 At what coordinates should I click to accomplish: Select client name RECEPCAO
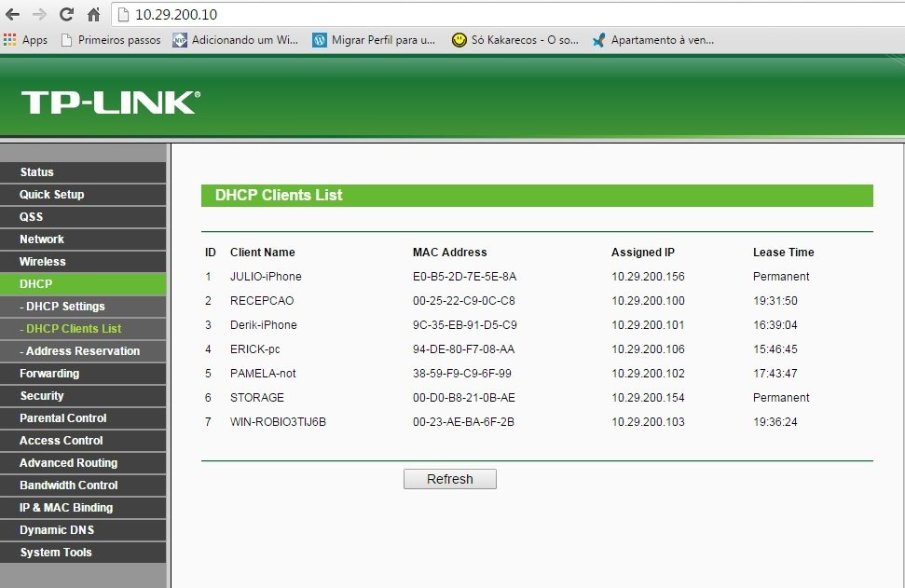(x=262, y=301)
